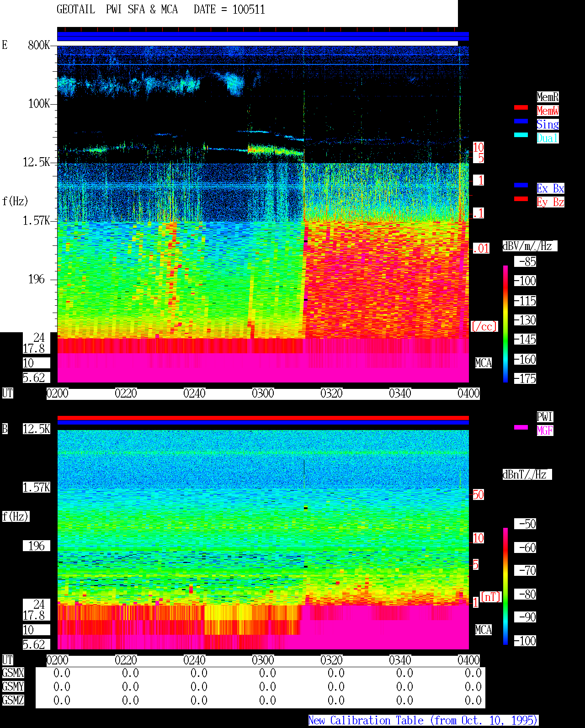585x728 pixels.
Task: Click 0240 on the B panel time axis
Action: [x=194, y=660]
